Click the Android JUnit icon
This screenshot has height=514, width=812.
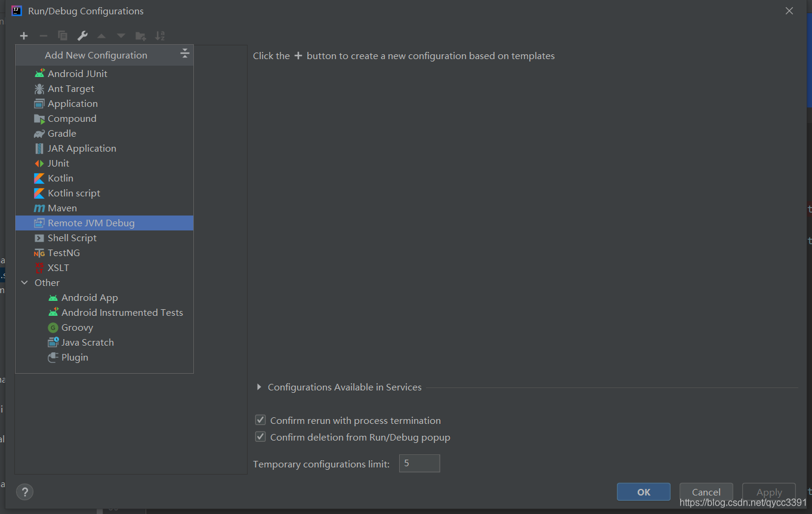click(x=39, y=73)
